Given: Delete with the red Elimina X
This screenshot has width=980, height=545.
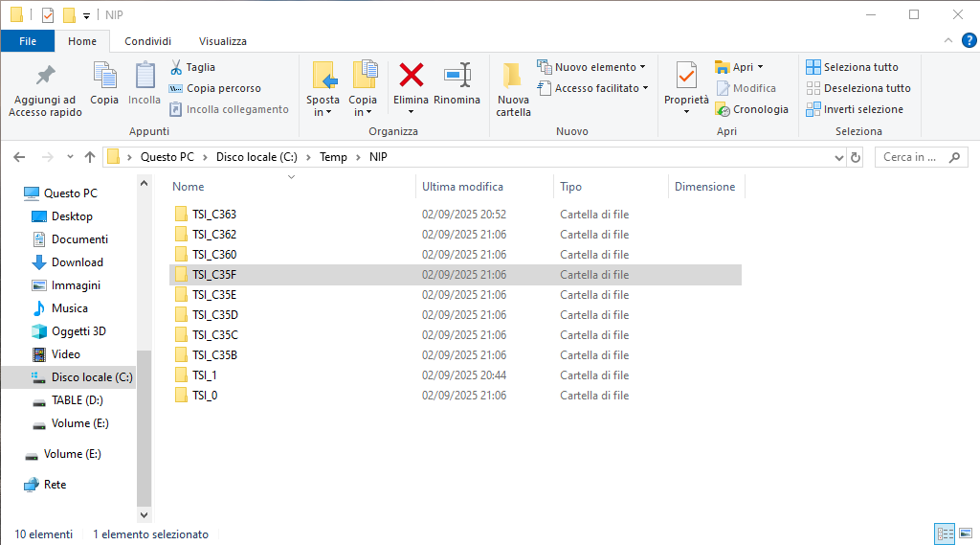Looking at the screenshot, I should tap(411, 77).
